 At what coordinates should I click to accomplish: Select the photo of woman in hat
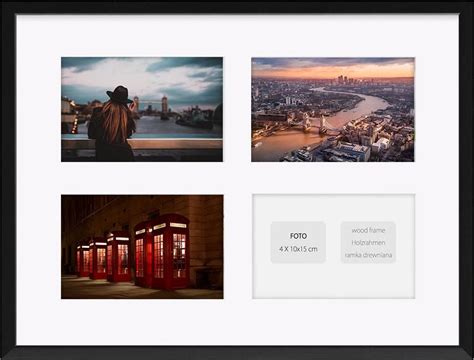click(x=142, y=109)
